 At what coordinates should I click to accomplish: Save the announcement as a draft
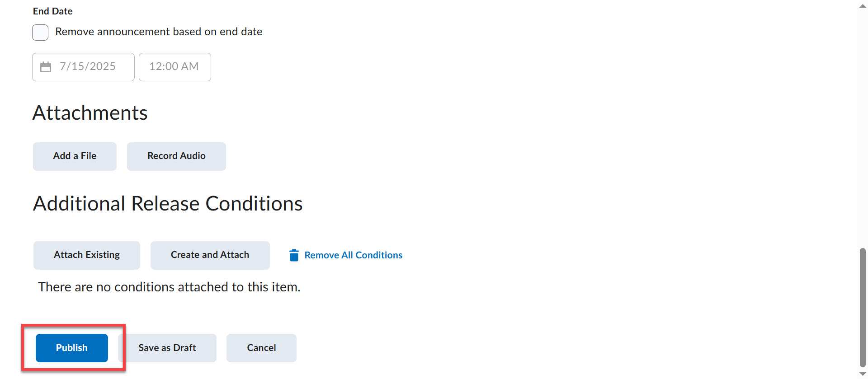click(x=167, y=348)
